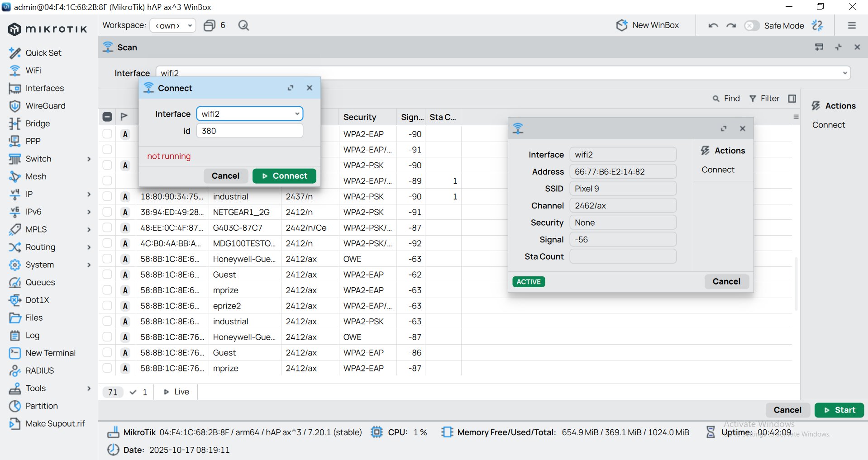Click the search icon in the top toolbar

coord(243,26)
